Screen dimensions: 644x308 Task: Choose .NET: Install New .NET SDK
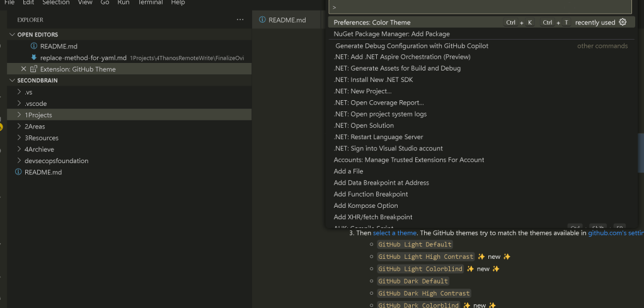click(x=481, y=79)
